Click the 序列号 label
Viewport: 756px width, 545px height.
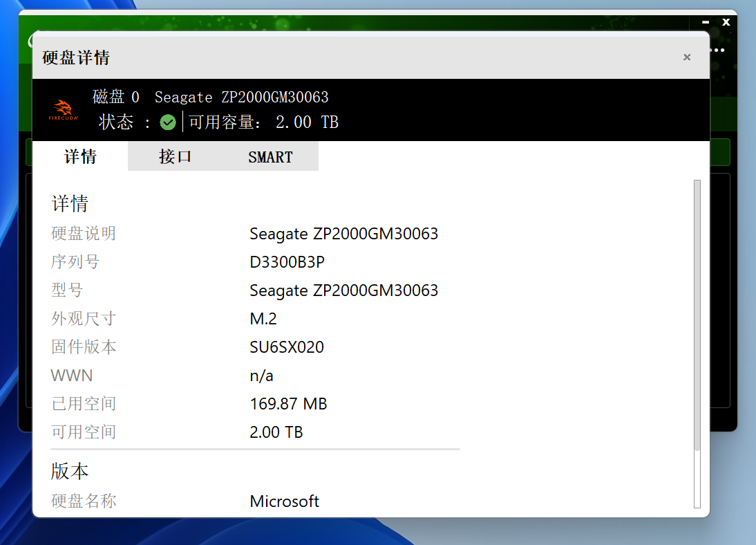point(75,262)
